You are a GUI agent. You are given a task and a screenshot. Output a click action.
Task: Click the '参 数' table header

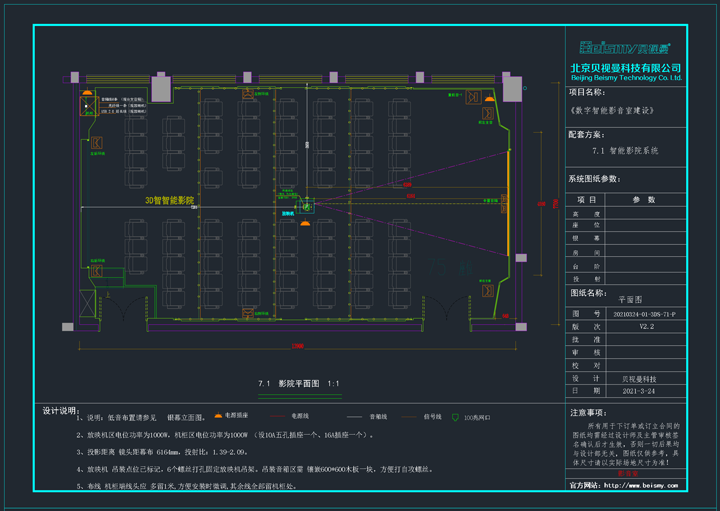644,200
